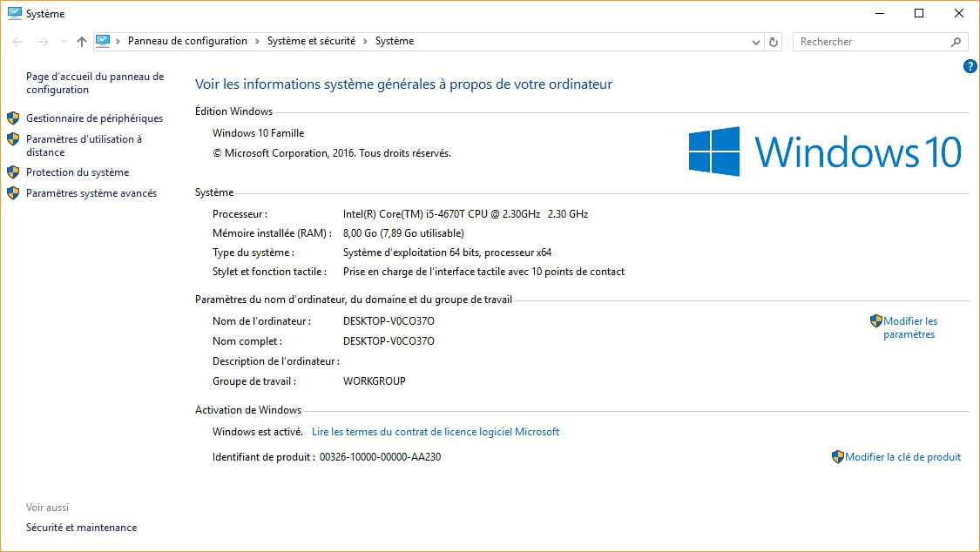Image resolution: width=980 pixels, height=552 pixels.
Task: Select the Système breadcrumb item
Action: pos(395,41)
